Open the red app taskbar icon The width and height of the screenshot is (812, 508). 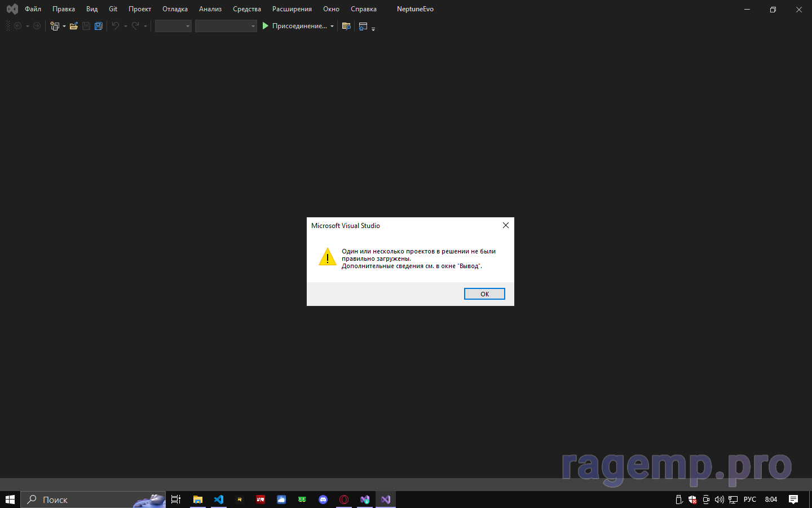tap(261, 500)
